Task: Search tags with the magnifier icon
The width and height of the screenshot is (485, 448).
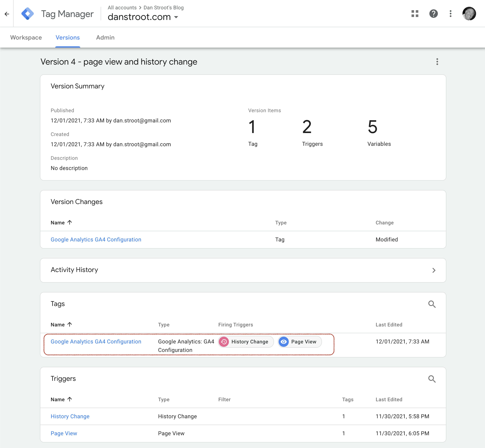Action: (432, 304)
